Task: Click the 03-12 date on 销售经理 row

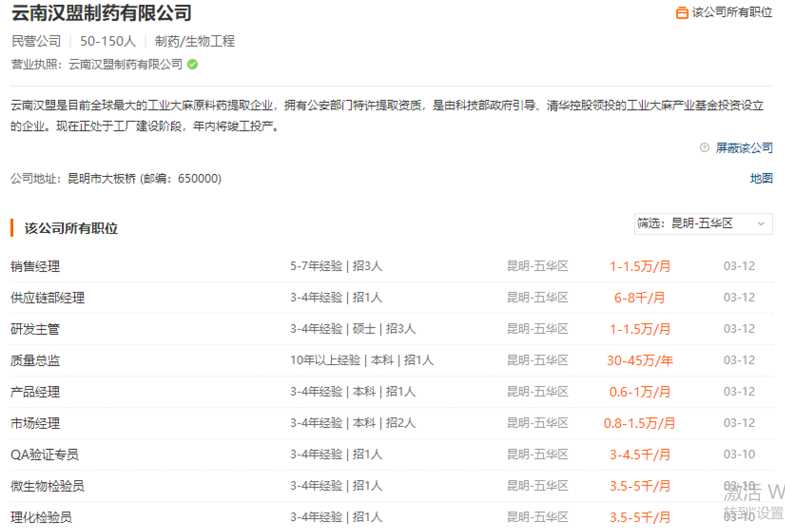Action: [x=739, y=266]
